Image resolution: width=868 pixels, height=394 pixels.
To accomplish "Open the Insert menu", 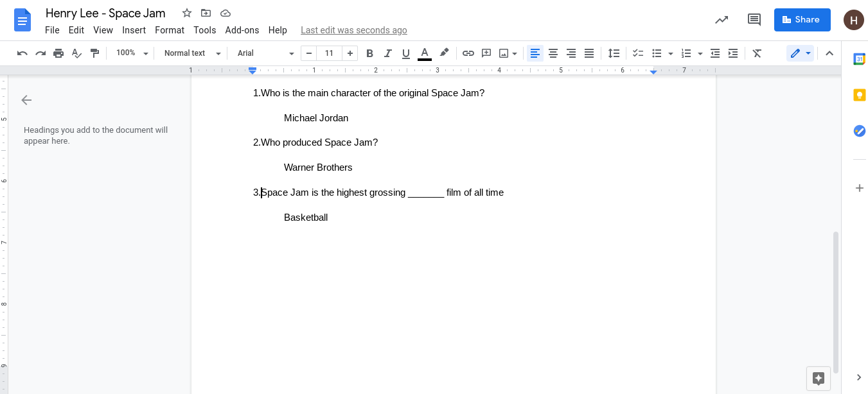I will [134, 30].
